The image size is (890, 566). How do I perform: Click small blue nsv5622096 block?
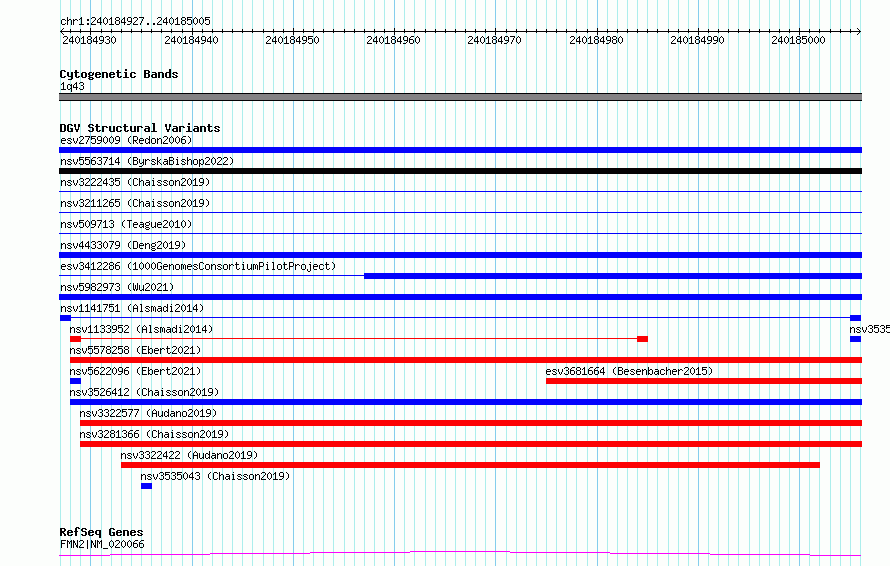pos(75,381)
